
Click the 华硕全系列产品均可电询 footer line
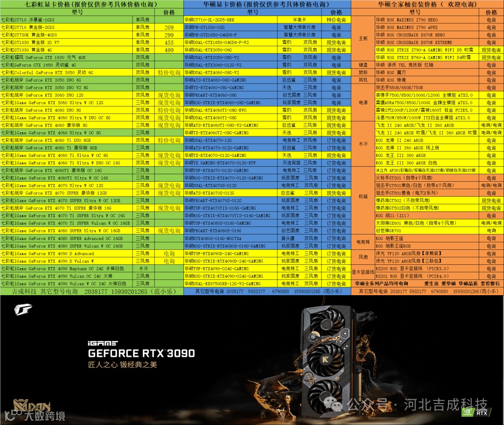[427, 284]
